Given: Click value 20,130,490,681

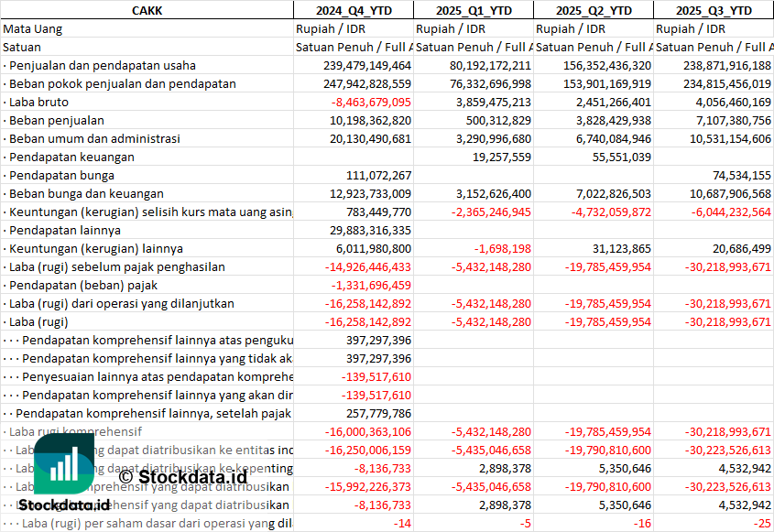Looking at the screenshot, I should tap(370, 138).
